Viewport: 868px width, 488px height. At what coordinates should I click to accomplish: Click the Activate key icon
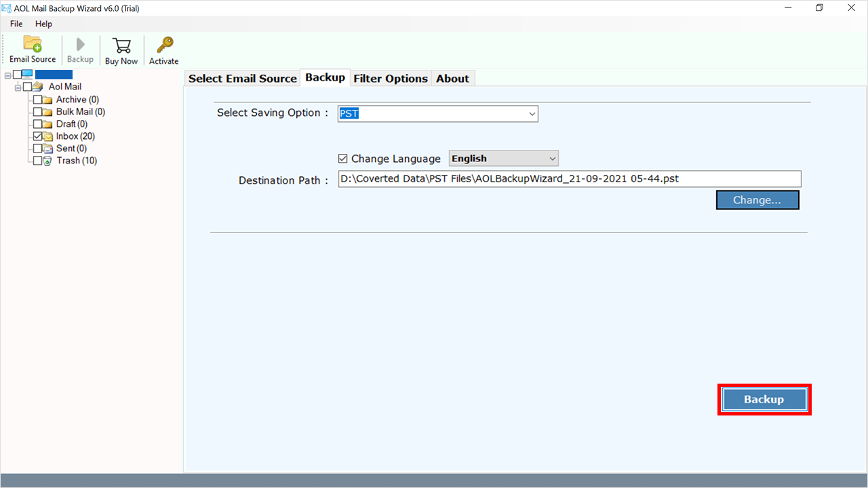click(164, 45)
